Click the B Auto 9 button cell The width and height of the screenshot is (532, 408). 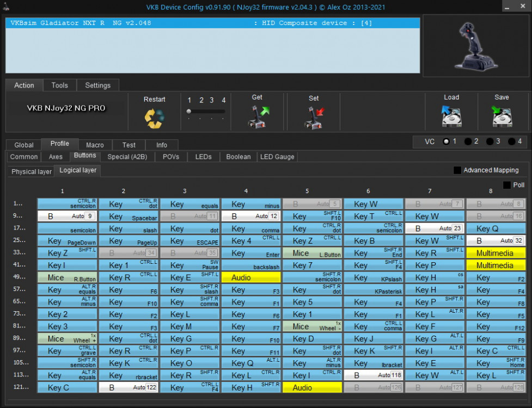(67, 216)
